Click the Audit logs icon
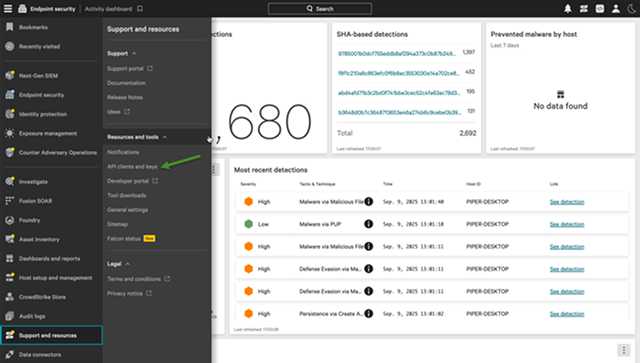This screenshot has width=640, height=363. [9, 316]
